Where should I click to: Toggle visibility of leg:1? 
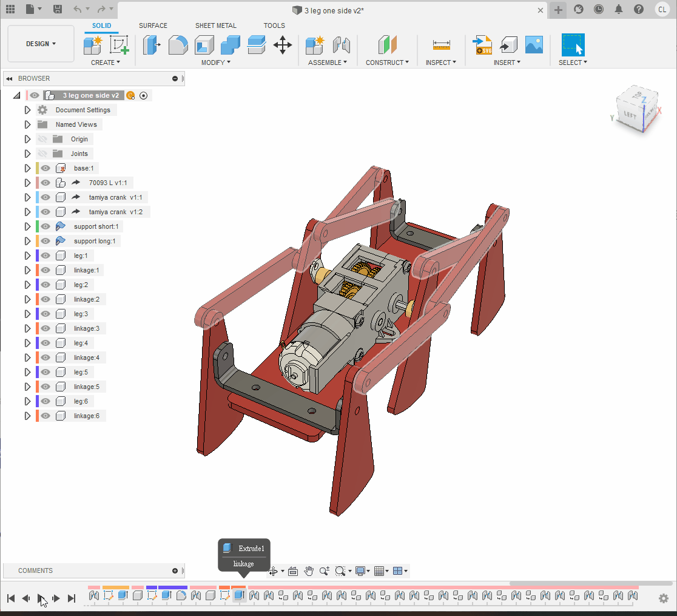[45, 256]
